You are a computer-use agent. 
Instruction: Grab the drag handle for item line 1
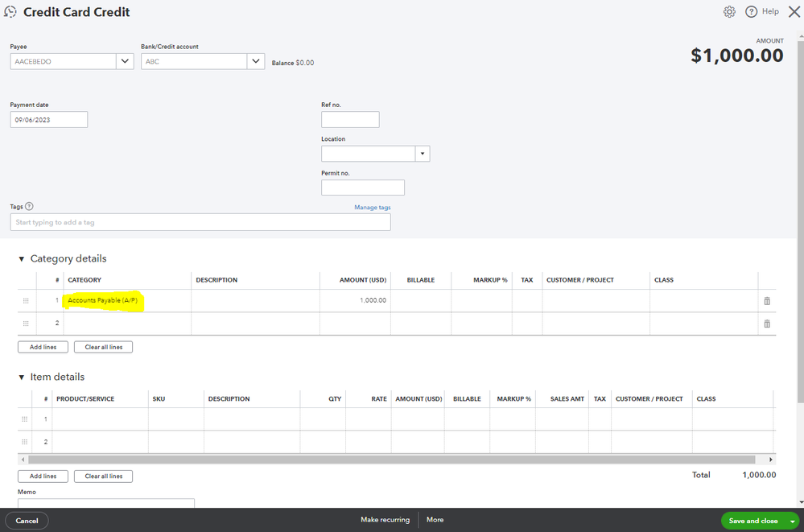[x=25, y=419]
